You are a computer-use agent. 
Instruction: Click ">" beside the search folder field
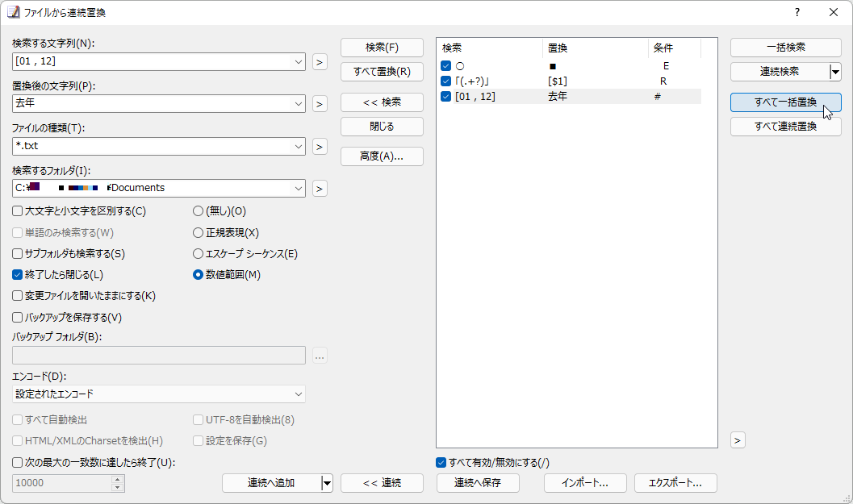pos(320,186)
